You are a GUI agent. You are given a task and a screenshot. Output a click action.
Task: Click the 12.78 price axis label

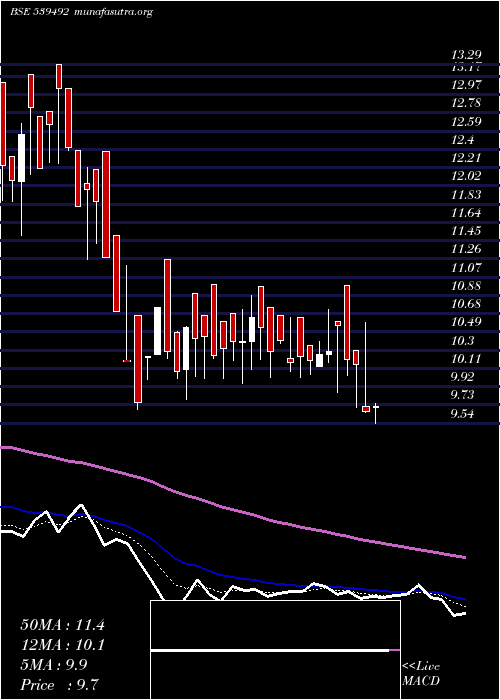466,103
